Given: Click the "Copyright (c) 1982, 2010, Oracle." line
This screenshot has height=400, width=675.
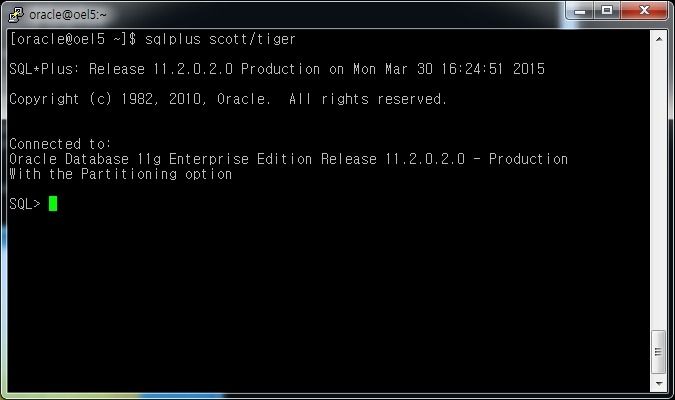Looking at the screenshot, I should pos(228,99).
